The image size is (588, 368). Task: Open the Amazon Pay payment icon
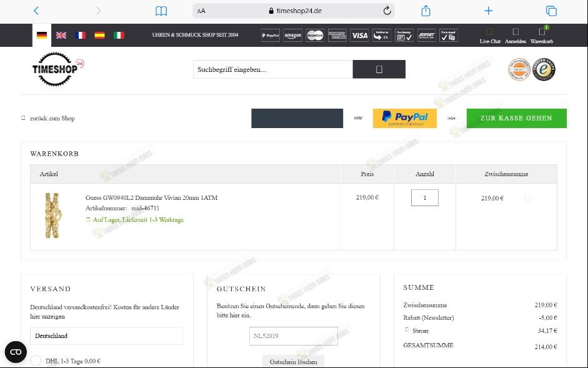click(292, 36)
